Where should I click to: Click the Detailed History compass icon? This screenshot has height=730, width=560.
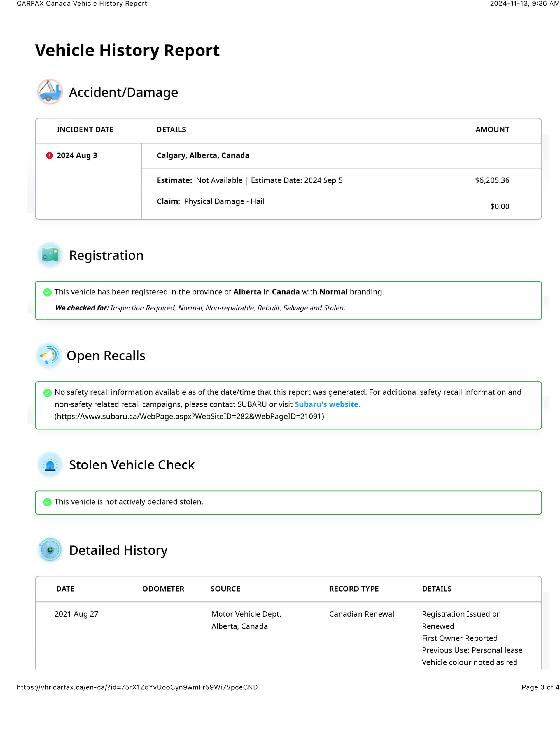tap(50, 550)
